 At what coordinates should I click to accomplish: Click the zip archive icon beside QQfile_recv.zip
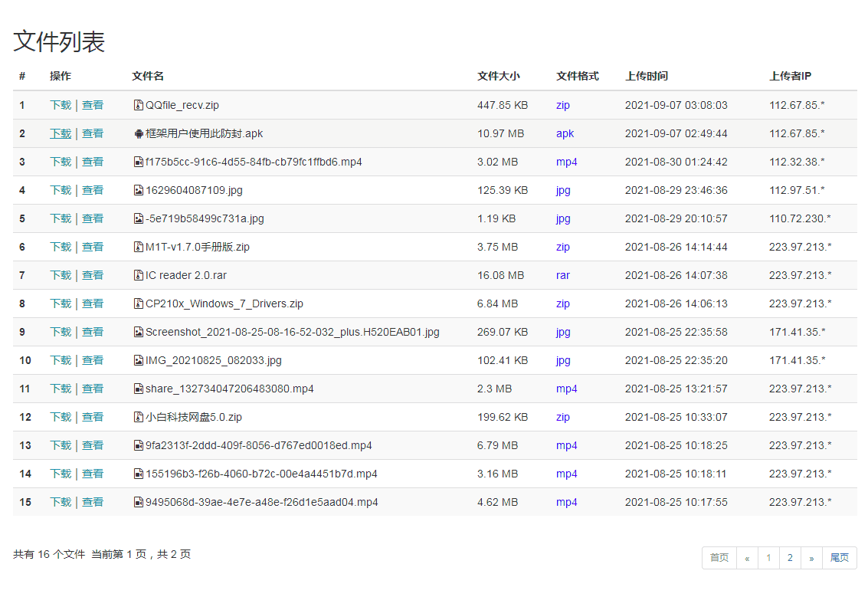click(139, 105)
